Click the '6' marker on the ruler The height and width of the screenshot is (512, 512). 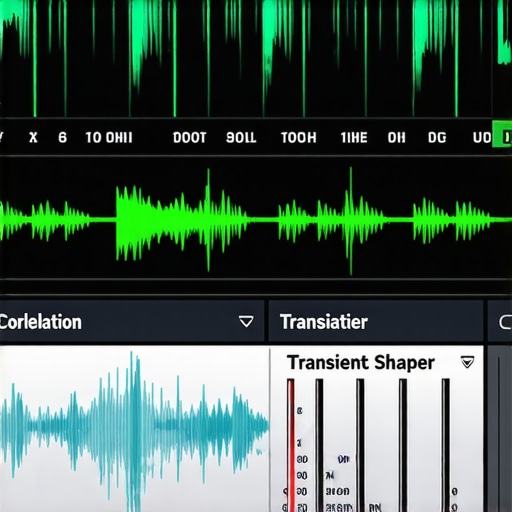[x=62, y=138]
